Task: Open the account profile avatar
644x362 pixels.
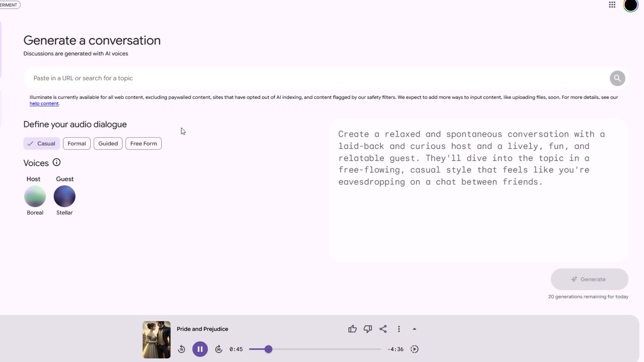Action: [631, 5]
